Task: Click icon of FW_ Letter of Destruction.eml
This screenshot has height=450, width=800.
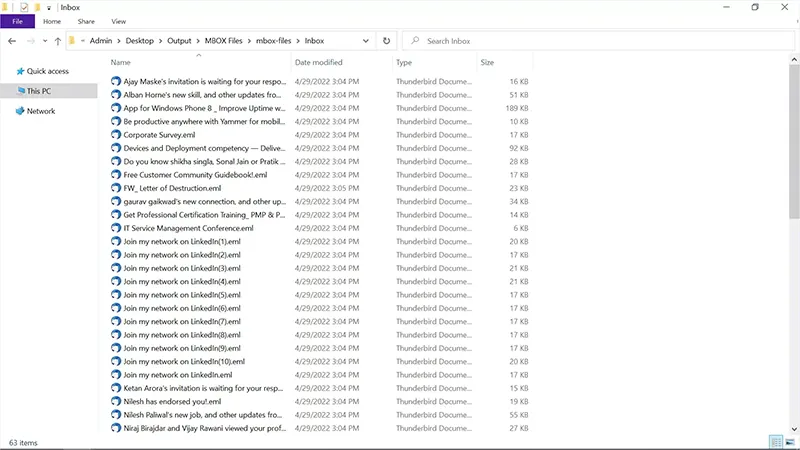Action: point(116,188)
